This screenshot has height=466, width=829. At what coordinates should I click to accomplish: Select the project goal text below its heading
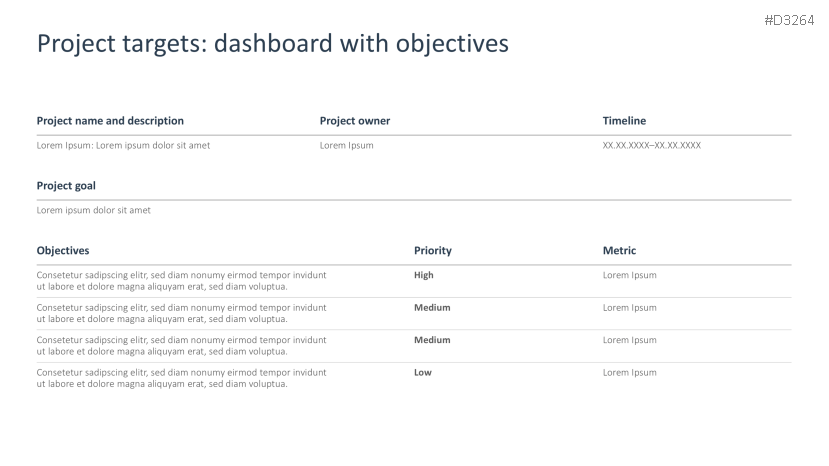click(x=93, y=210)
